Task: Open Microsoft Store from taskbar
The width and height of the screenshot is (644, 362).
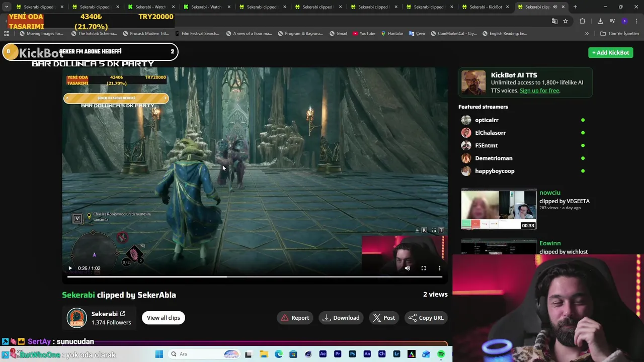Action: point(293,354)
